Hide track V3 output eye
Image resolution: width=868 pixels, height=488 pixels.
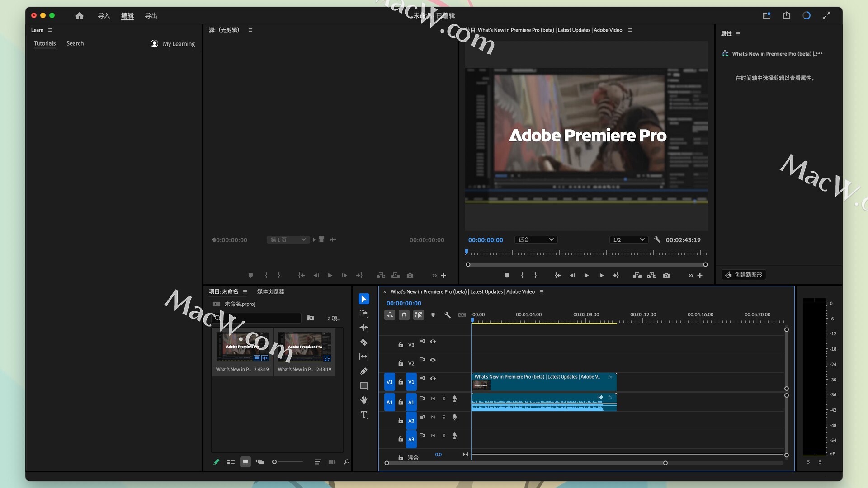click(433, 342)
